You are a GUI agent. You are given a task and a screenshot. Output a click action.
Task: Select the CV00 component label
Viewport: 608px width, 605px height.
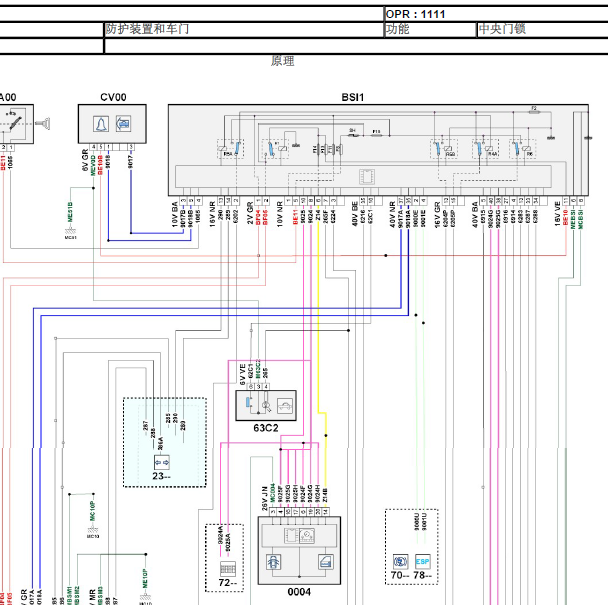tap(113, 97)
